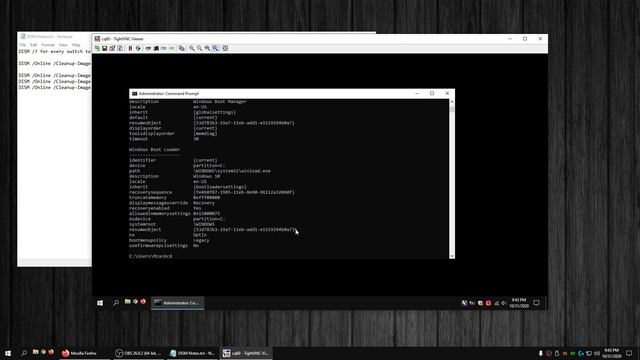The width and height of the screenshot is (640, 360).
Task: Toggle the Alt key button in TightVNC toolbar
Action: [x=171, y=48]
